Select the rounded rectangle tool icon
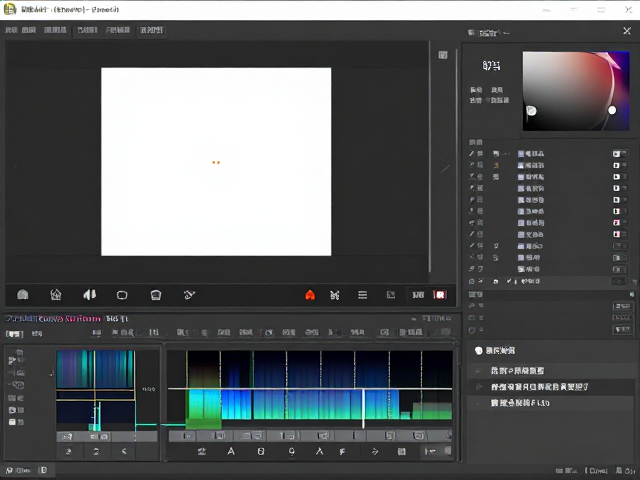Screen dimensions: 640x480 [x=122, y=295]
